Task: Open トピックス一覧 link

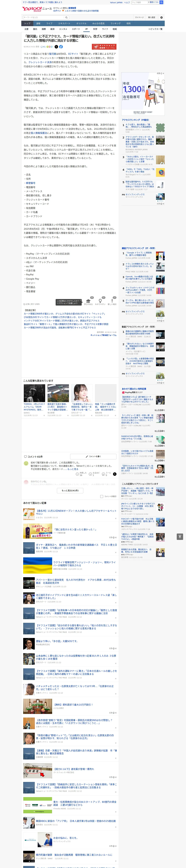Action: (155, 29)
